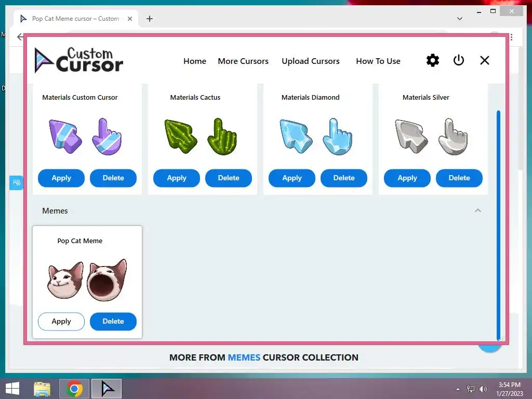
Task: Go to More Cursors
Action: pos(243,61)
